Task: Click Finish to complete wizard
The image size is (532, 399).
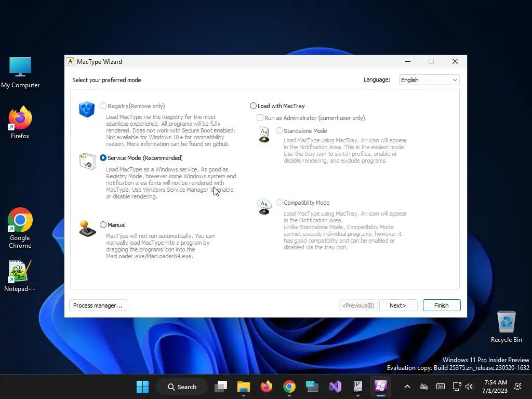Action: pos(442,305)
